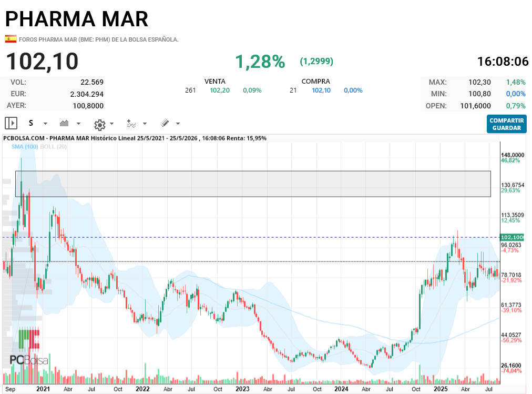
Task: Select the pencil drawing tool icon
Action: 165,123
